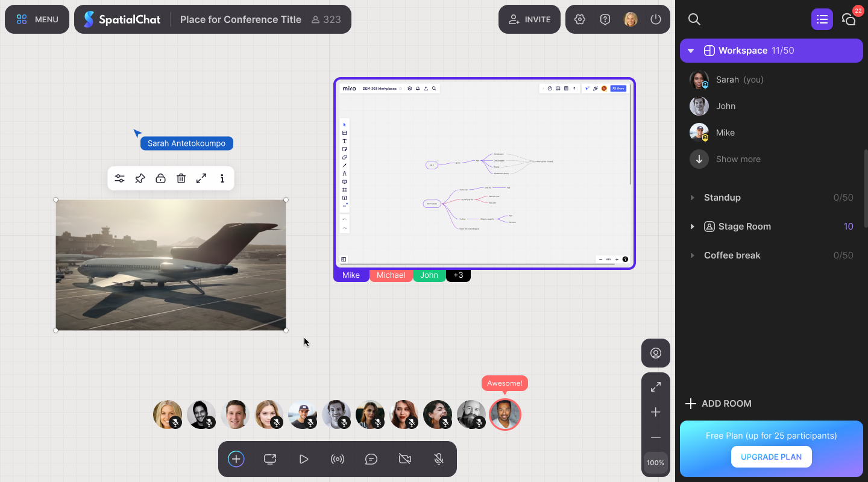Click the add content plus button
This screenshot has width=868, height=482.
pos(236,459)
